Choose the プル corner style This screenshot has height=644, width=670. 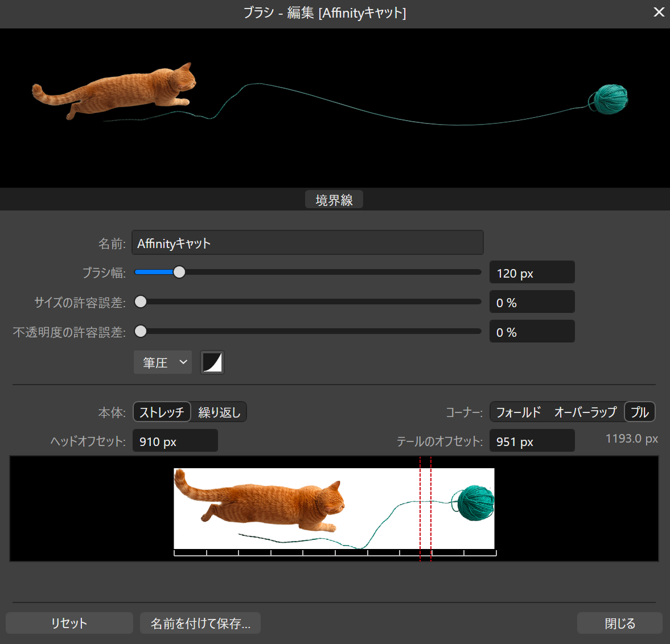coord(639,411)
